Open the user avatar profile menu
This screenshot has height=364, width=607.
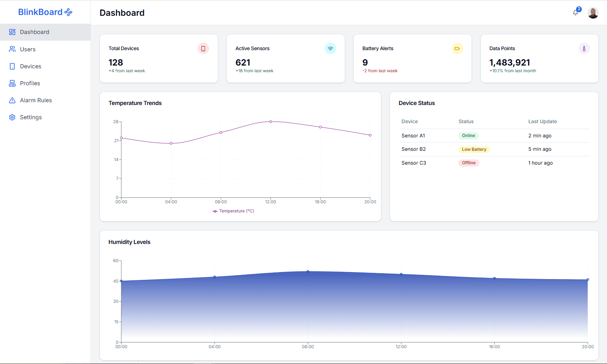point(593,13)
